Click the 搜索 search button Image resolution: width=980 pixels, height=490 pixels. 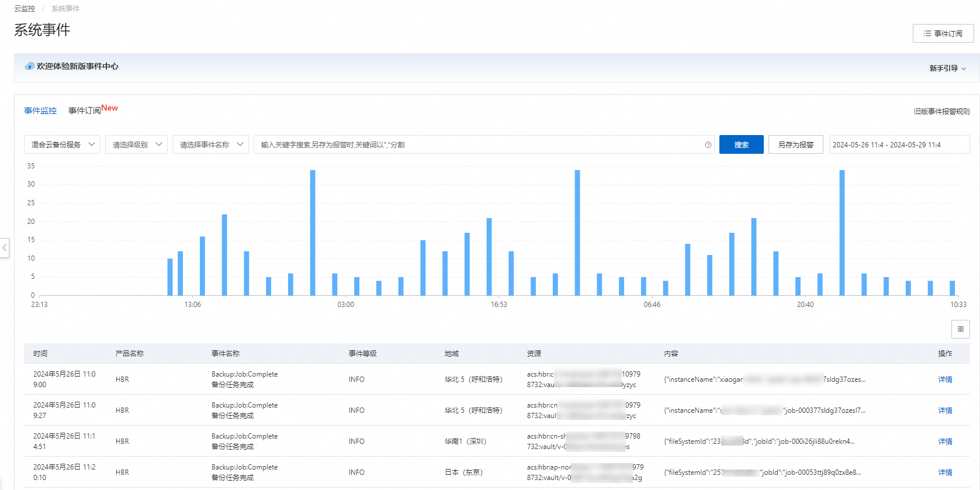click(x=741, y=144)
